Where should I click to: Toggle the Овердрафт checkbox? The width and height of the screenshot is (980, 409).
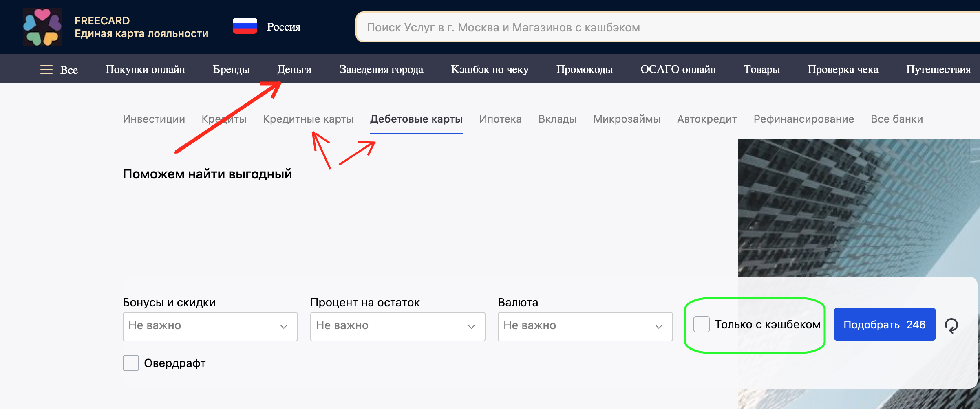pos(131,363)
